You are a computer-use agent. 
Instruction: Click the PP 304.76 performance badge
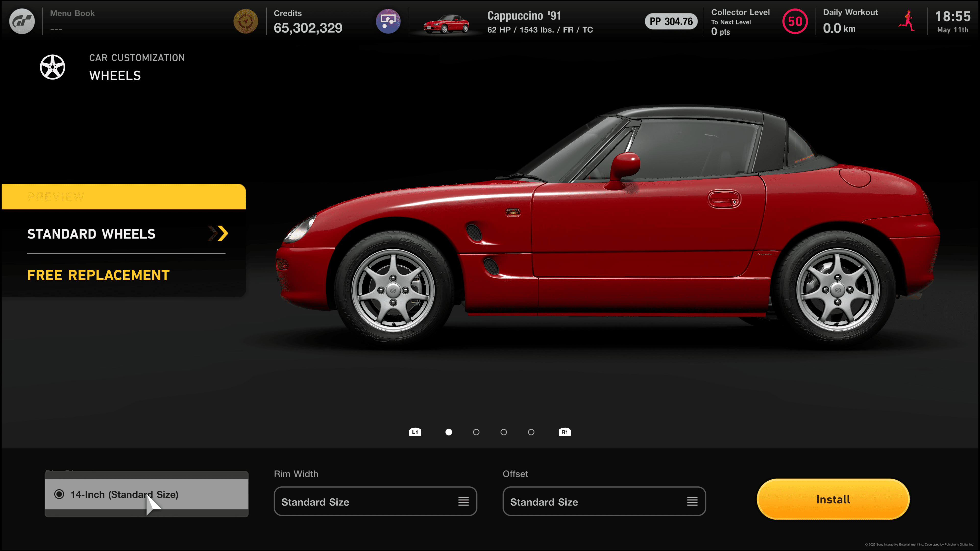tap(671, 21)
